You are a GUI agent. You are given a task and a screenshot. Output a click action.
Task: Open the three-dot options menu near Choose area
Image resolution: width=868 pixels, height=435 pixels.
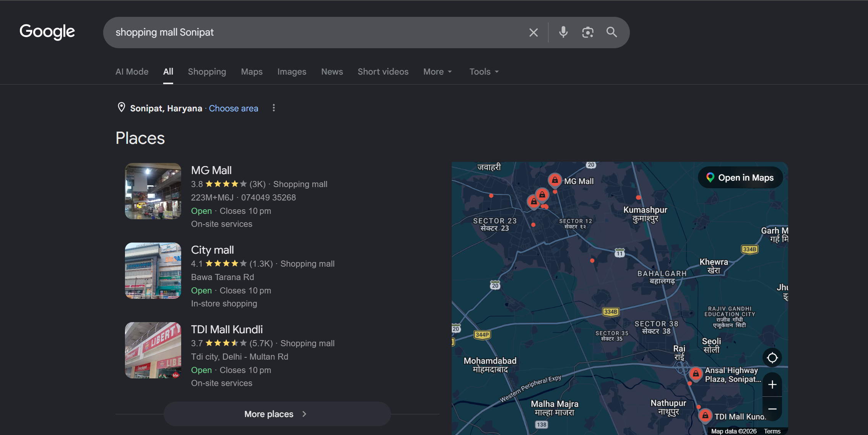[x=274, y=108]
